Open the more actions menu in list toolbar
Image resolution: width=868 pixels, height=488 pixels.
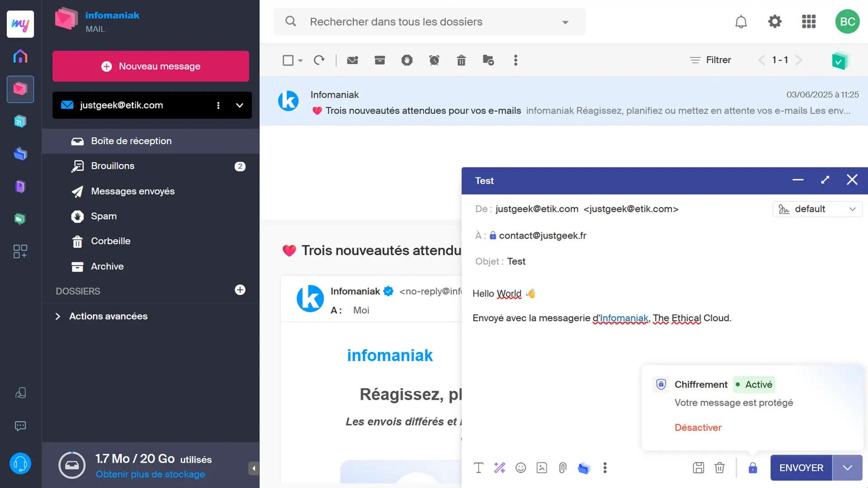(515, 60)
